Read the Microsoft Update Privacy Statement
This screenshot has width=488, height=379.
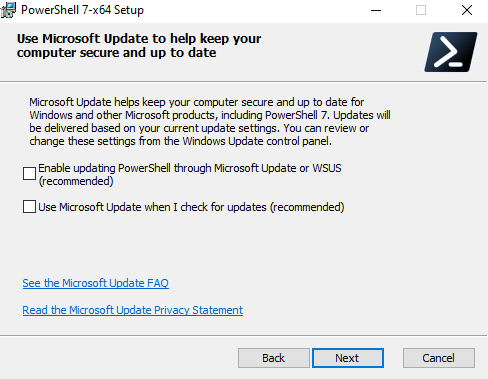pos(133,310)
